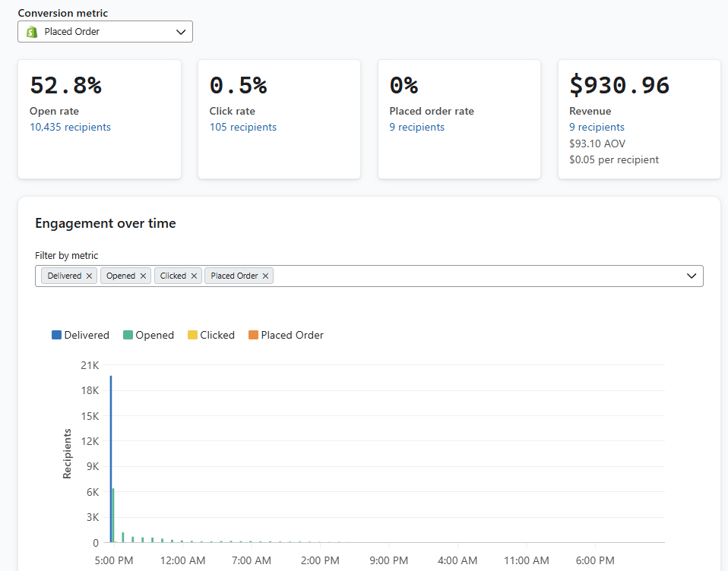This screenshot has width=728, height=571.
Task: Click the chevron of the Conversion metric selector
Action: pos(181,32)
